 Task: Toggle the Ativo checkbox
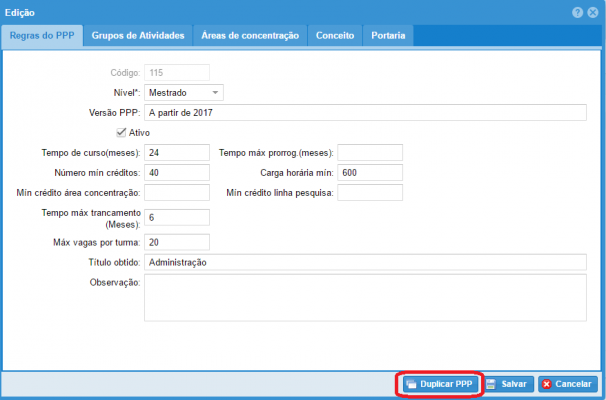(x=122, y=132)
